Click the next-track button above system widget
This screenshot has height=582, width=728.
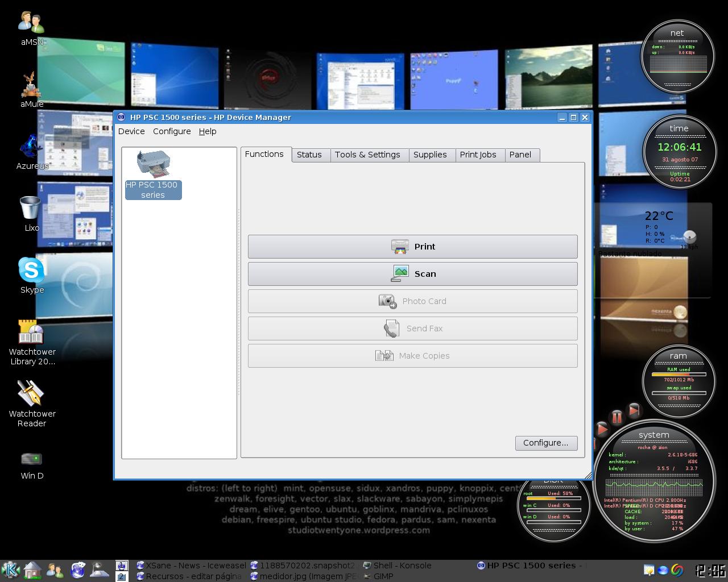click(634, 410)
